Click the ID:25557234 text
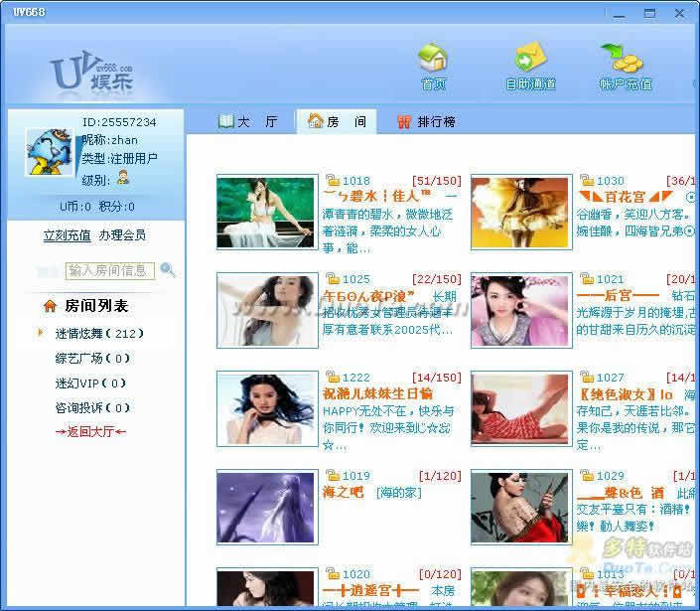700x611 pixels. click(x=119, y=122)
